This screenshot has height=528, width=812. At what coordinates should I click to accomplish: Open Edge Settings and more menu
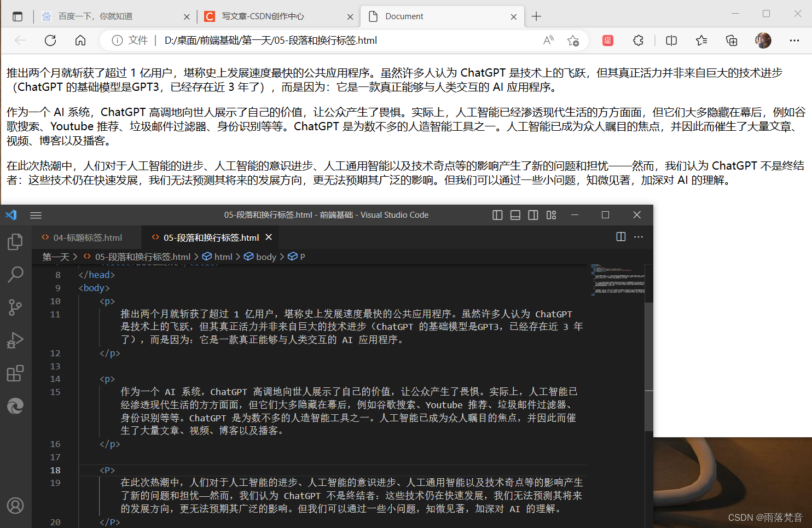pos(794,40)
